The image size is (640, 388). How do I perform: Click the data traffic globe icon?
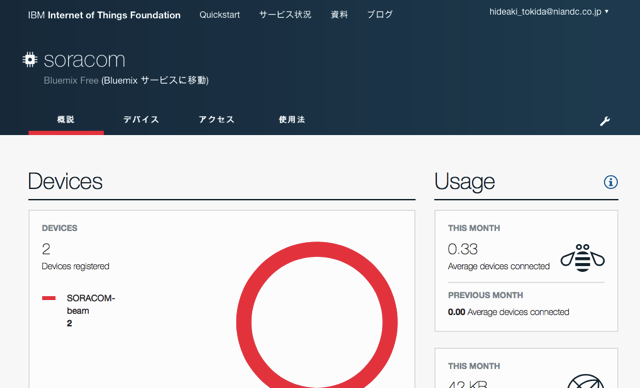pos(585,381)
